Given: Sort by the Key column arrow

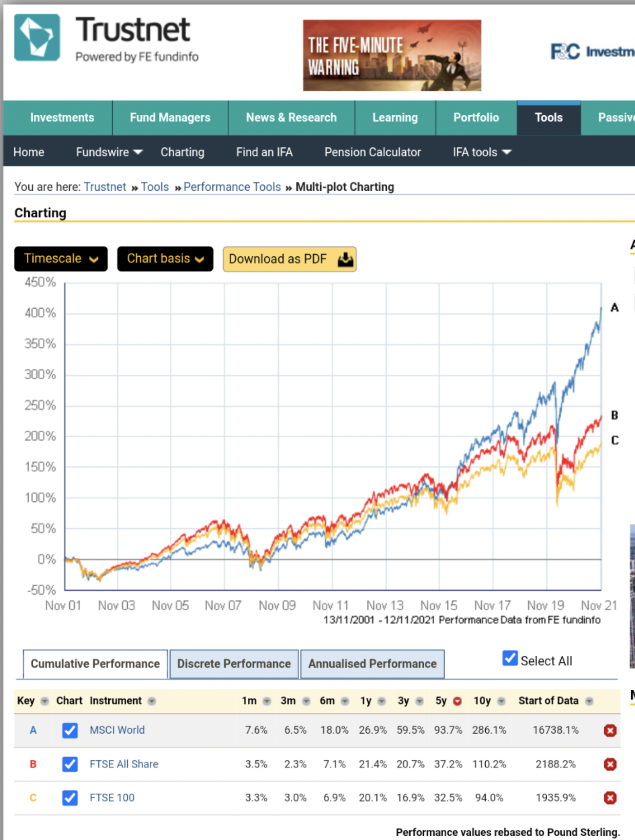Looking at the screenshot, I should tap(45, 701).
